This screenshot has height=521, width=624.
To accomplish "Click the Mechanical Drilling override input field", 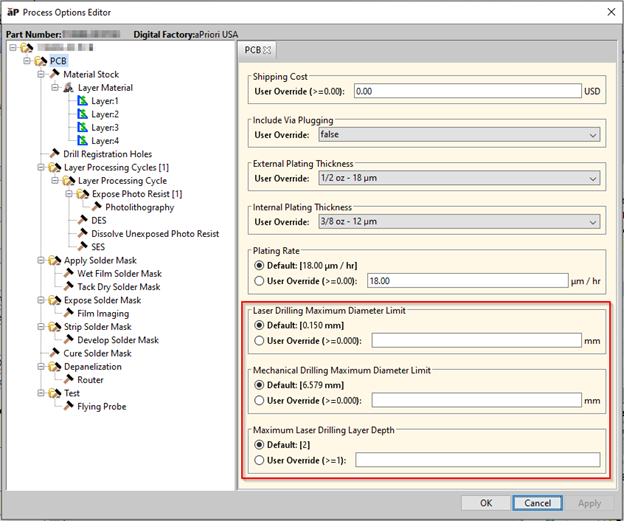I will [x=477, y=400].
